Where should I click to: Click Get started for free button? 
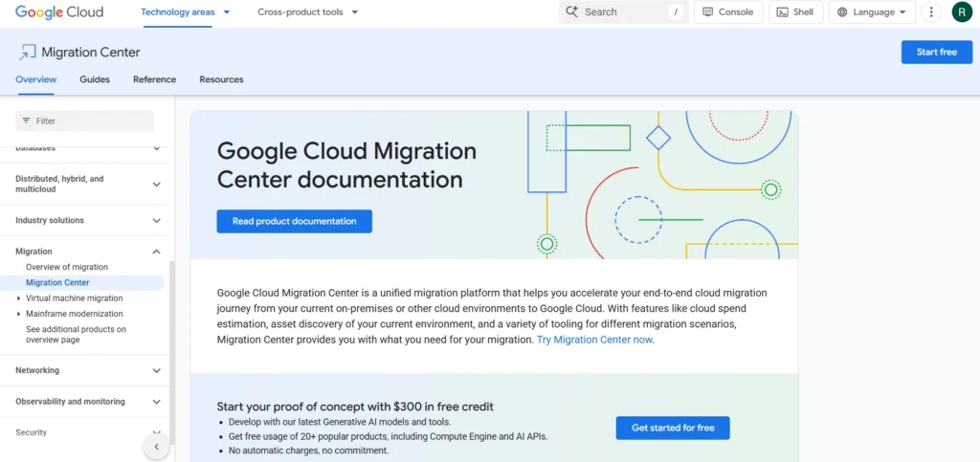(673, 428)
